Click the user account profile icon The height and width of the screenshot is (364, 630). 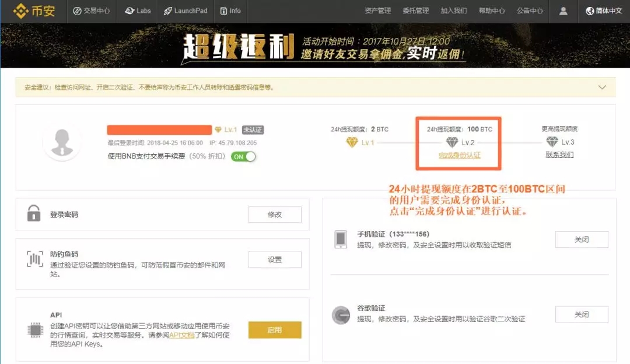tap(563, 11)
